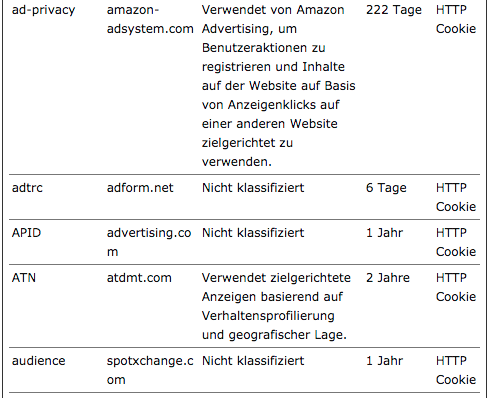This screenshot has width=490, height=398.
Task: Click Nicht klassifiziert in the audience row
Action: [253, 361]
